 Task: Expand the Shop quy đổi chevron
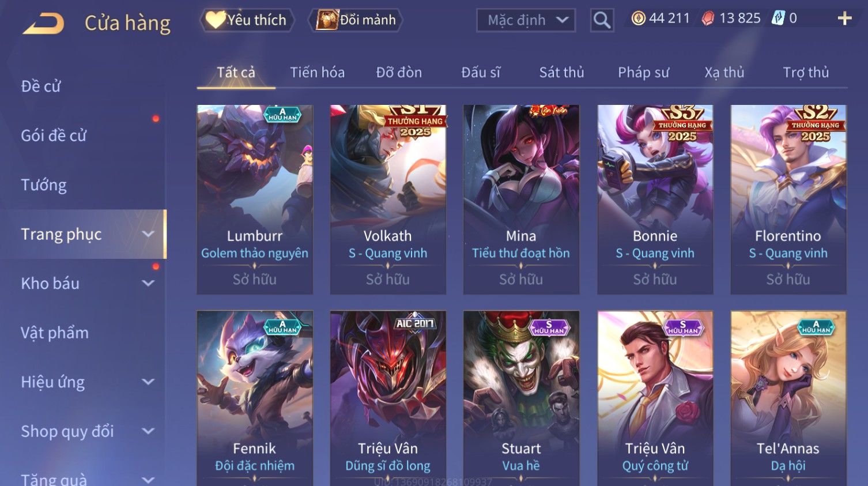coord(148,431)
